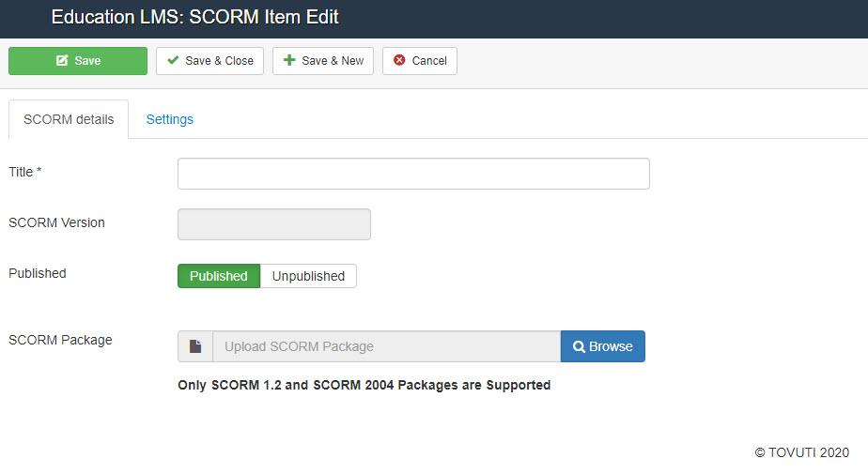The height and width of the screenshot is (474, 868).
Task: Click the pencil edit icon on Save
Action: pos(62,60)
